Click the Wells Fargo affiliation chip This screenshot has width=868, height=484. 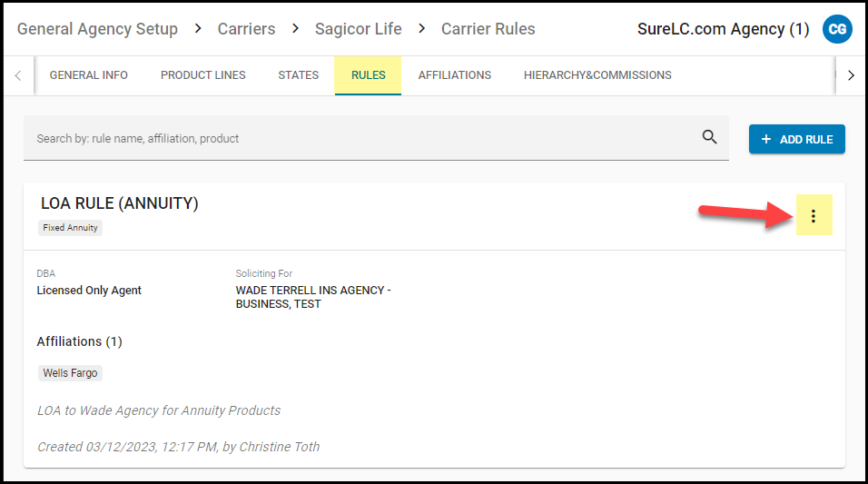(70, 373)
